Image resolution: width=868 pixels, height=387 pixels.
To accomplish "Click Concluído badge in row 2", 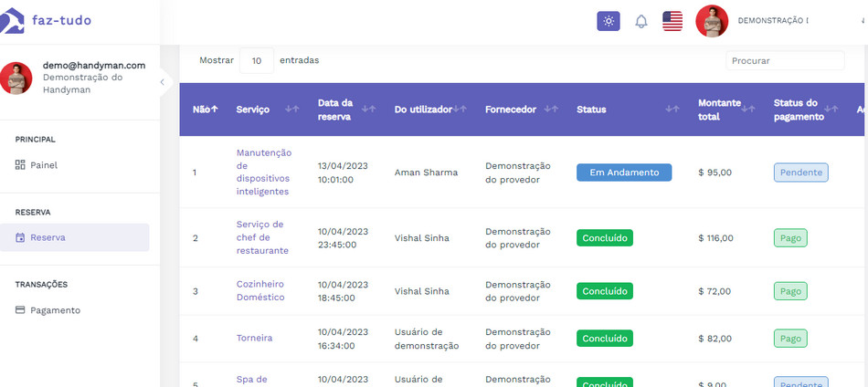I will click(x=605, y=237).
